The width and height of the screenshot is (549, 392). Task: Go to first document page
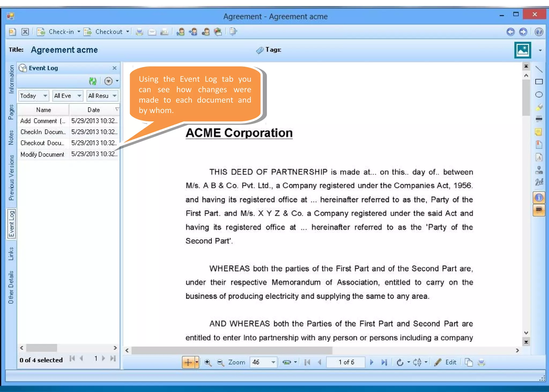tap(307, 363)
